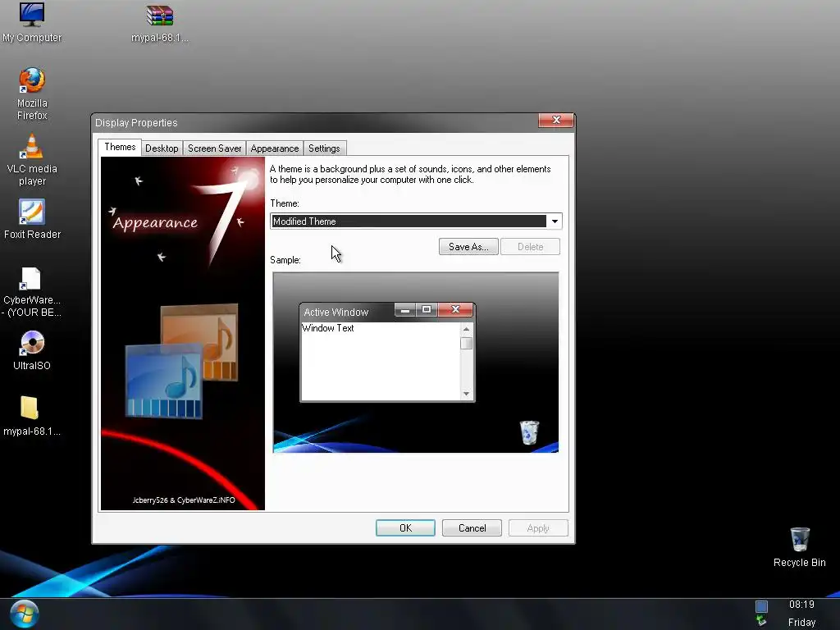Click the taskbar clock showing 08:19
The image size is (840, 630).
(801, 605)
